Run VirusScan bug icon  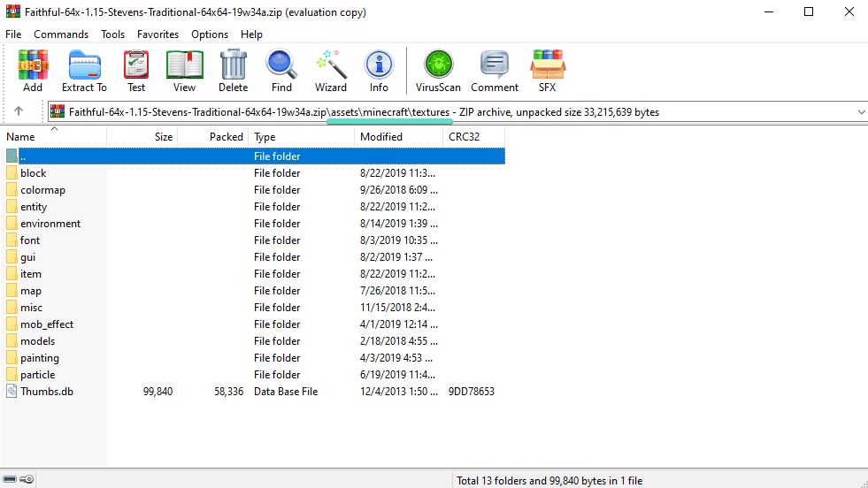pos(438,65)
